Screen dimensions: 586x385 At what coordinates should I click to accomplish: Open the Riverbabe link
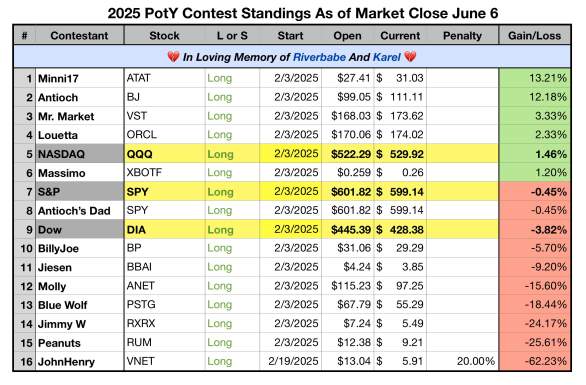[319, 57]
